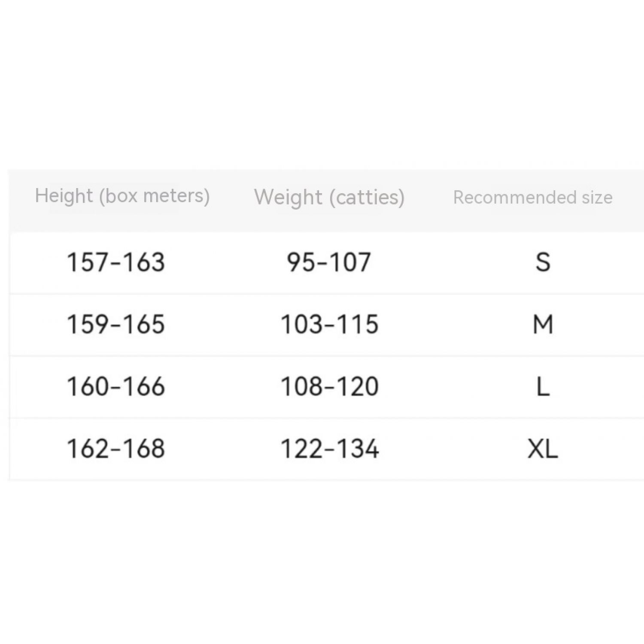
Task: Select the 160-166 height cell
Action: tap(116, 386)
